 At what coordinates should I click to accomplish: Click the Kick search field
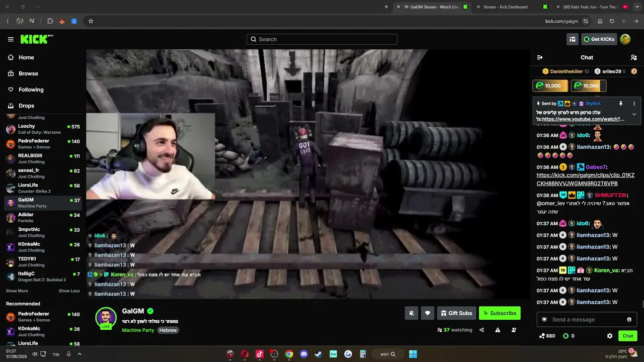tap(322, 39)
